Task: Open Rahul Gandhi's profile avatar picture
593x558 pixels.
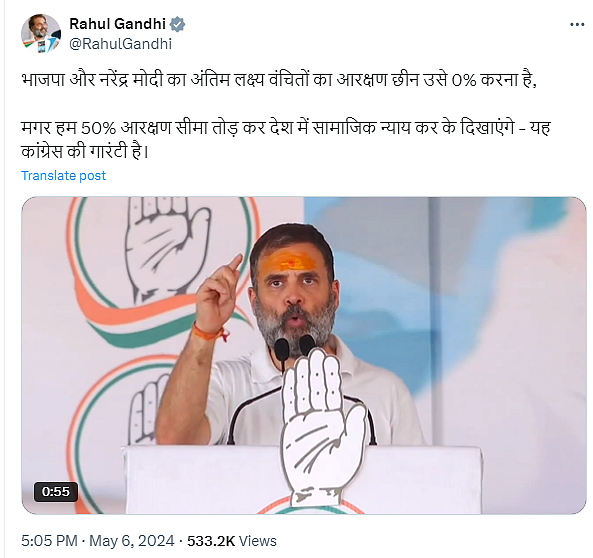Action: tap(41, 34)
